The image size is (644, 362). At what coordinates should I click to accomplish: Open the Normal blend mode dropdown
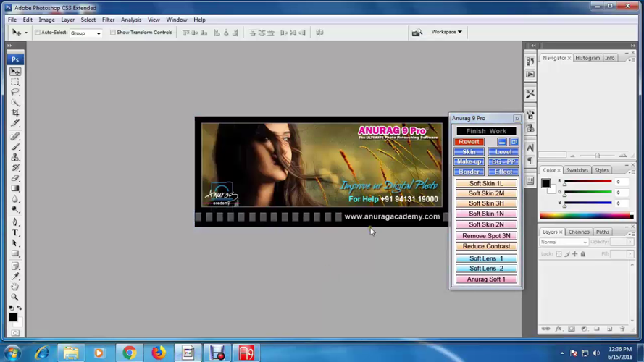click(x=564, y=242)
